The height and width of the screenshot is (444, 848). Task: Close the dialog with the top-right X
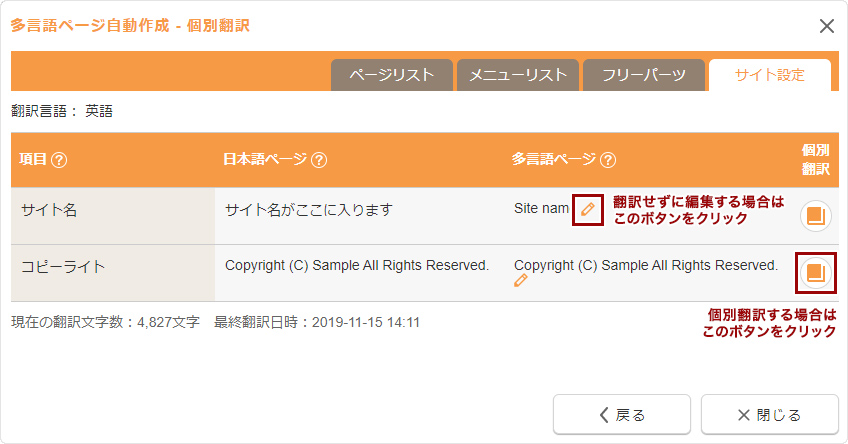pos(826,26)
